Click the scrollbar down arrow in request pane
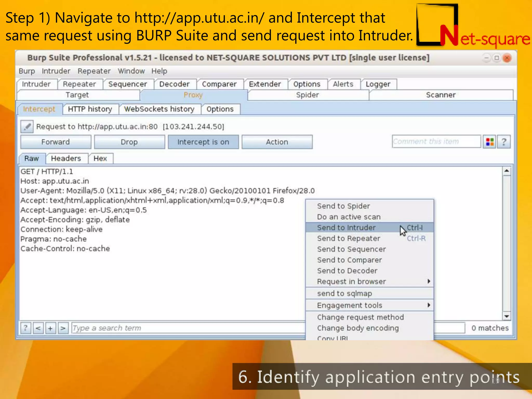 coord(507,316)
